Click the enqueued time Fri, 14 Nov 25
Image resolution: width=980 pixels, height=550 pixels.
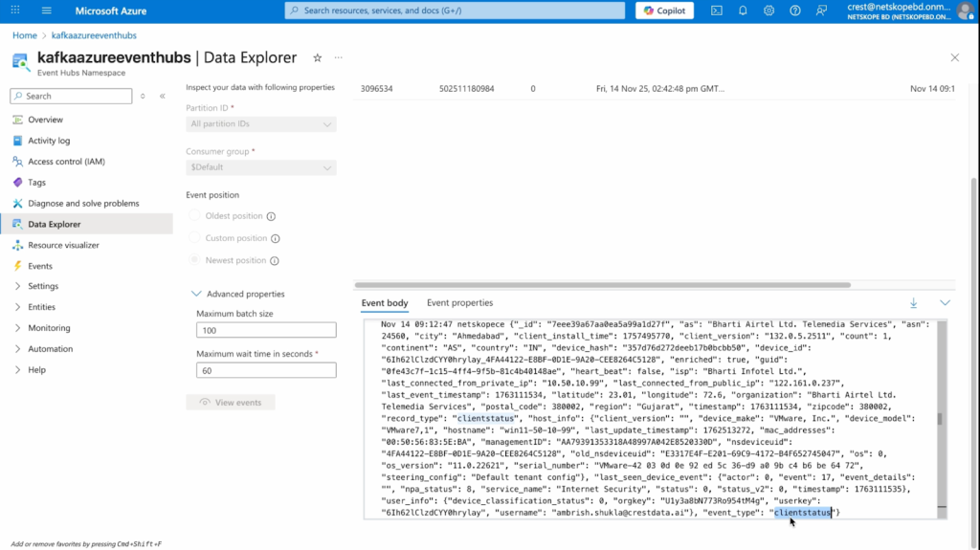660,89
